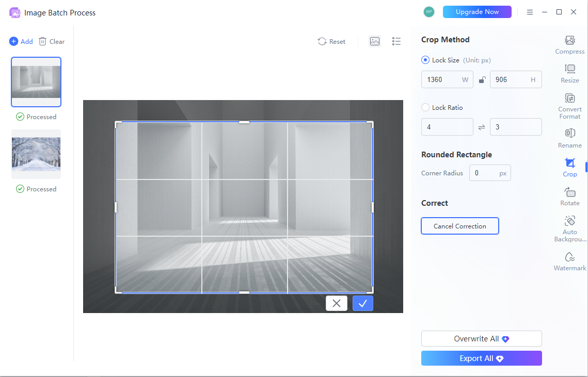The height and width of the screenshot is (377, 588).
Task: Select the snowy tree road thumbnail
Action: click(36, 154)
